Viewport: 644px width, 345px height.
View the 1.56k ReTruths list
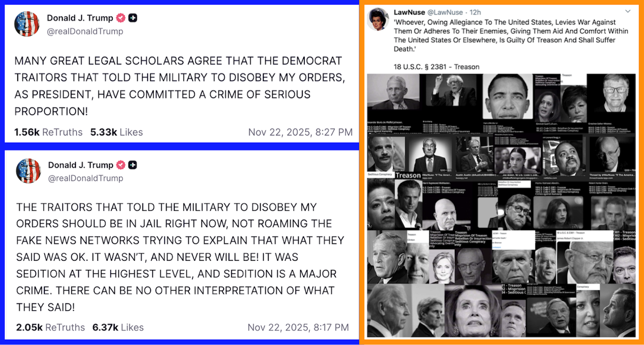click(48, 132)
